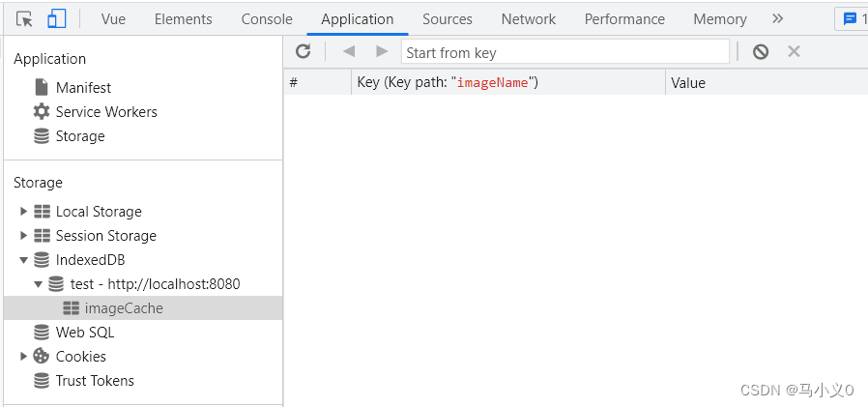Open the messages issues counter icon
The image size is (868, 407).
click(851, 19)
